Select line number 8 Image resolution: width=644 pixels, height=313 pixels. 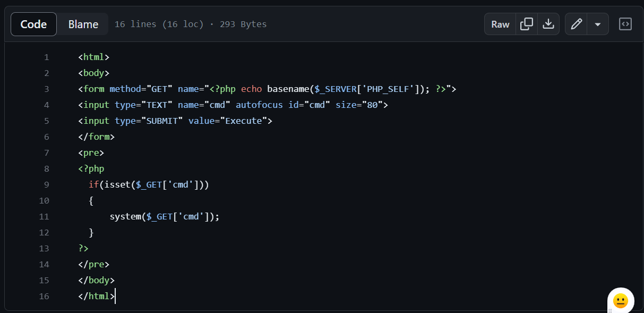coord(46,168)
